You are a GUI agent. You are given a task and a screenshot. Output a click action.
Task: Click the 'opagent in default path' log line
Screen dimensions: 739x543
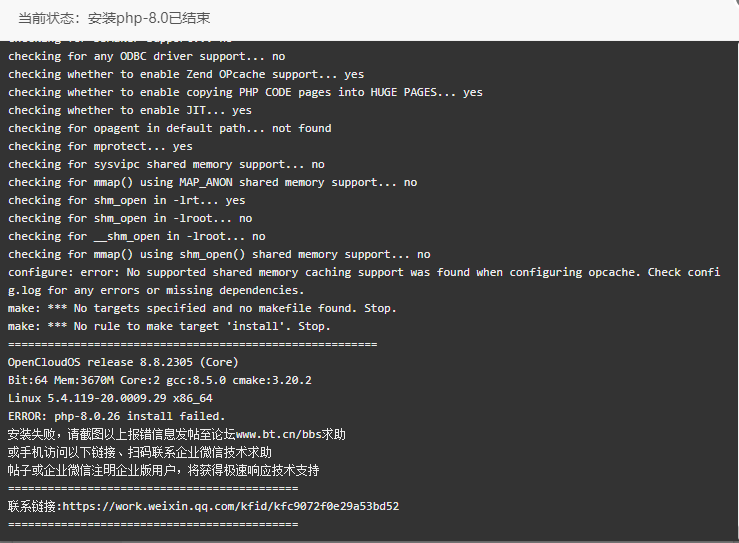170,128
